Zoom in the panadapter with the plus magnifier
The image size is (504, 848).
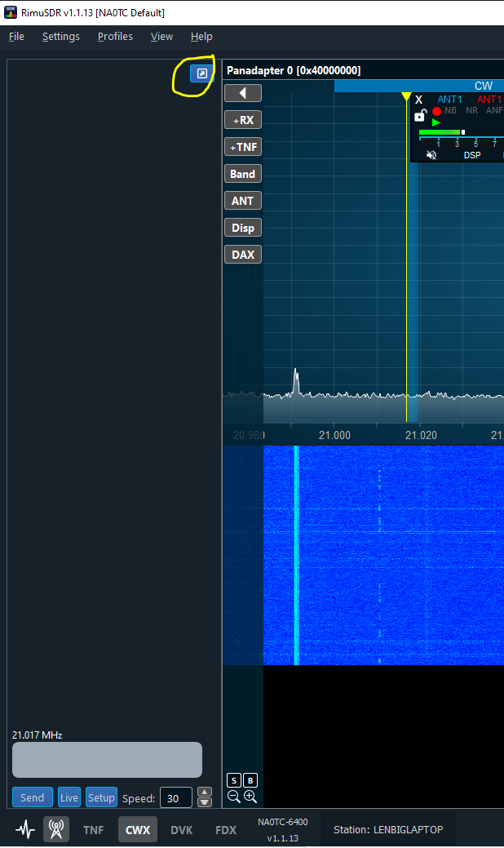[x=250, y=796]
